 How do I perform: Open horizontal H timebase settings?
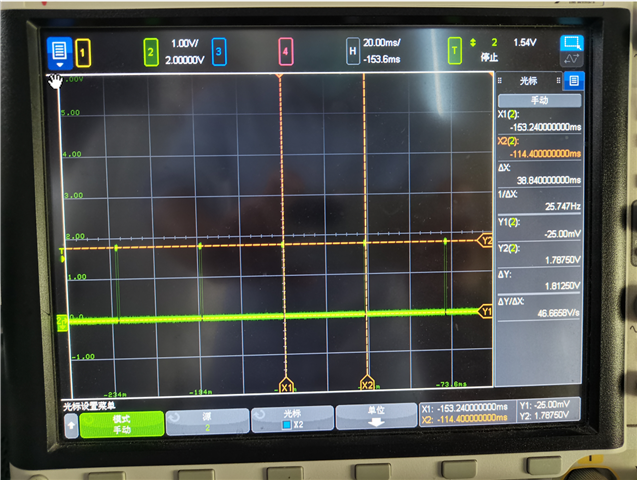[x=353, y=51]
